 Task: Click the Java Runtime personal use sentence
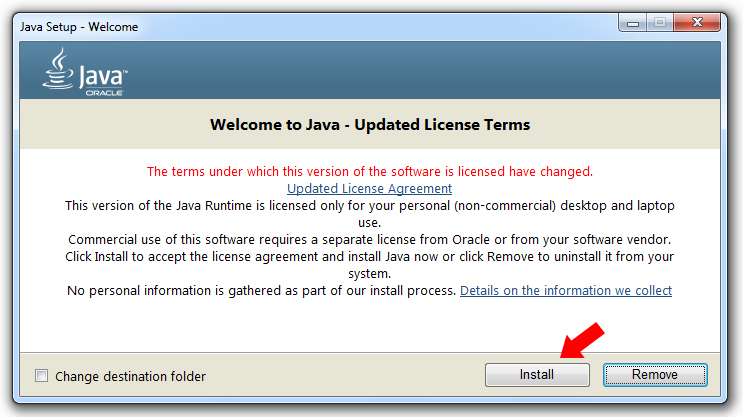(370, 214)
